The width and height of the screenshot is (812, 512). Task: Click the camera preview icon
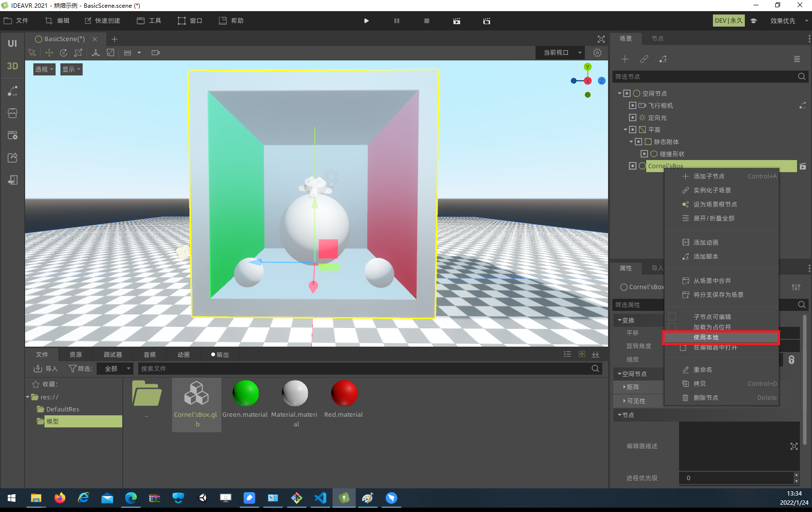point(156,53)
